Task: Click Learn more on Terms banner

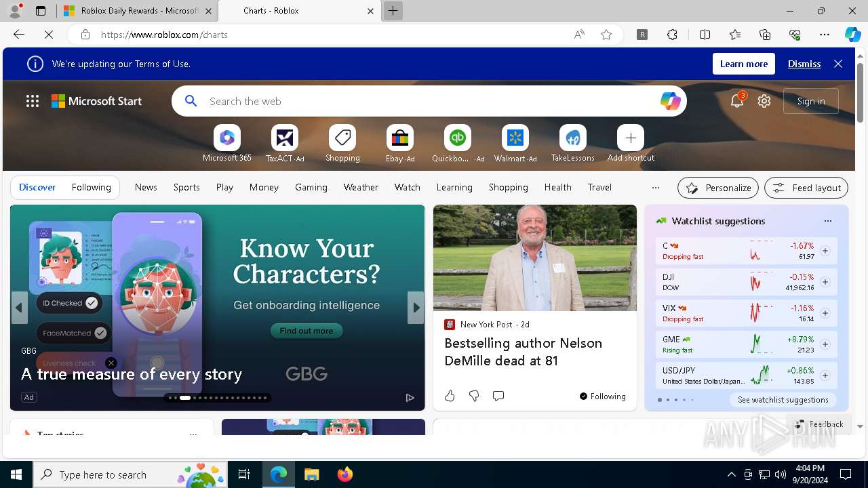Action: 744,64
